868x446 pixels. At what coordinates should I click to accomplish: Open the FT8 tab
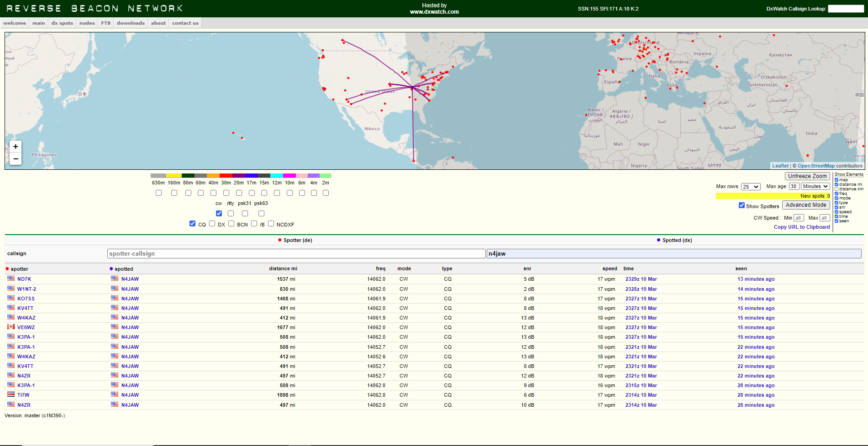click(106, 23)
